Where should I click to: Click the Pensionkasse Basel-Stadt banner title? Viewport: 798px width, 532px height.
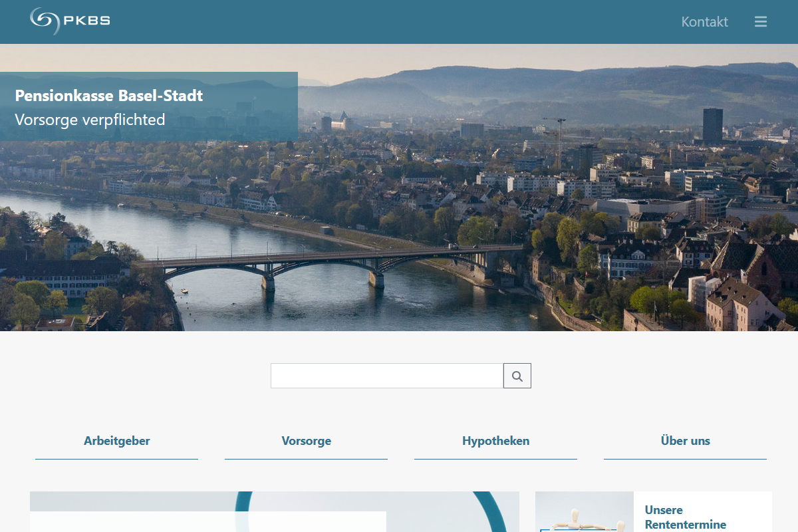109,96
